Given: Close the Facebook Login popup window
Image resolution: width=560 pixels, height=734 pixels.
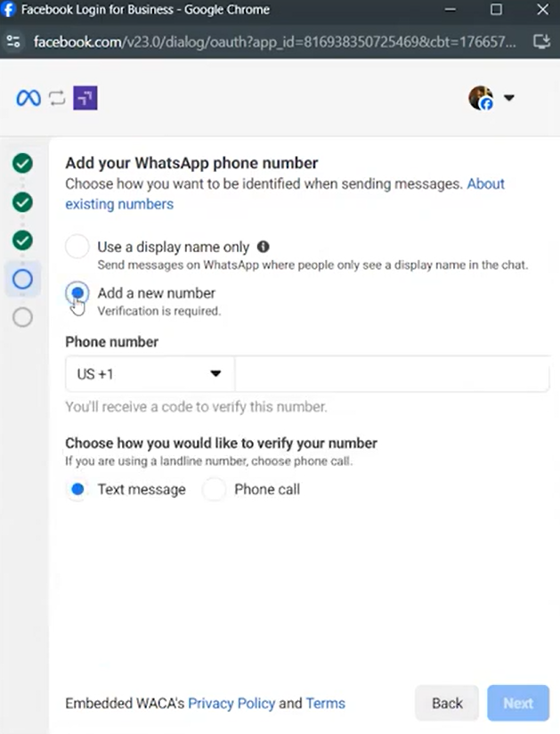Looking at the screenshot, I should 543,10.
